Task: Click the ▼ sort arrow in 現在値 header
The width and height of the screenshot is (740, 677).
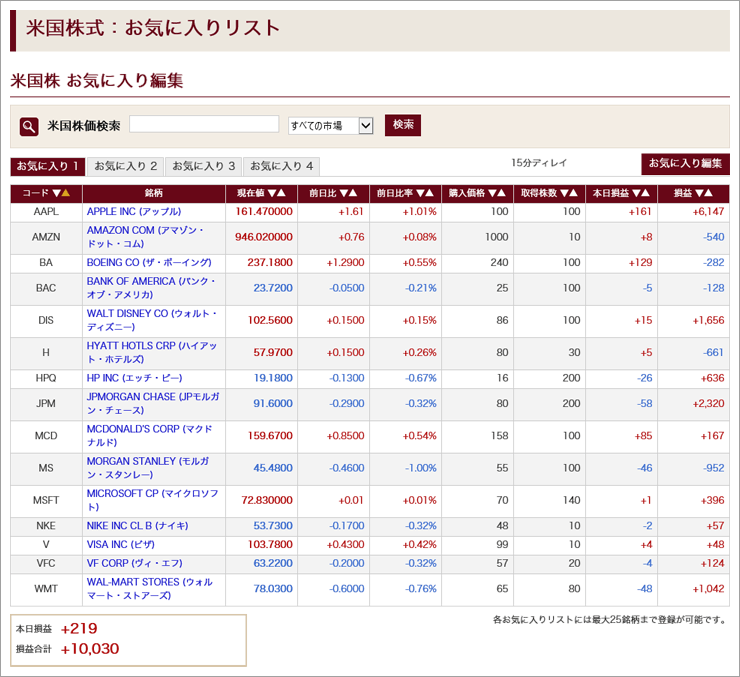Action: tap(272, 193)
